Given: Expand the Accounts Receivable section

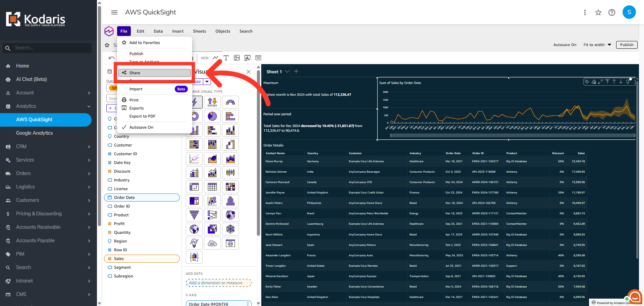Looking at the screenshot, I should pos(89,227).
